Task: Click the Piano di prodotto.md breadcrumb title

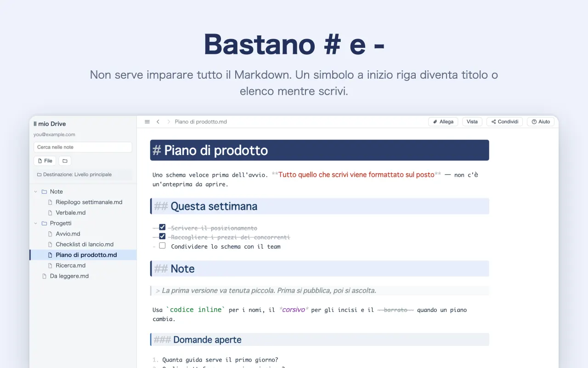Action: pyautogui.click(x=201, y=122)
